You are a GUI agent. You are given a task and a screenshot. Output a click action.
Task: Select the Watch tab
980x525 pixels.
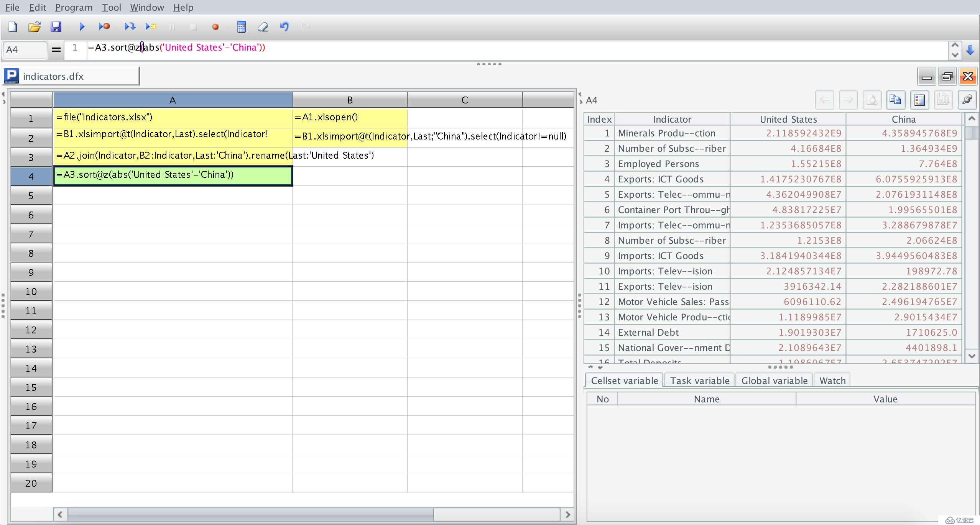tap(832, 381)
